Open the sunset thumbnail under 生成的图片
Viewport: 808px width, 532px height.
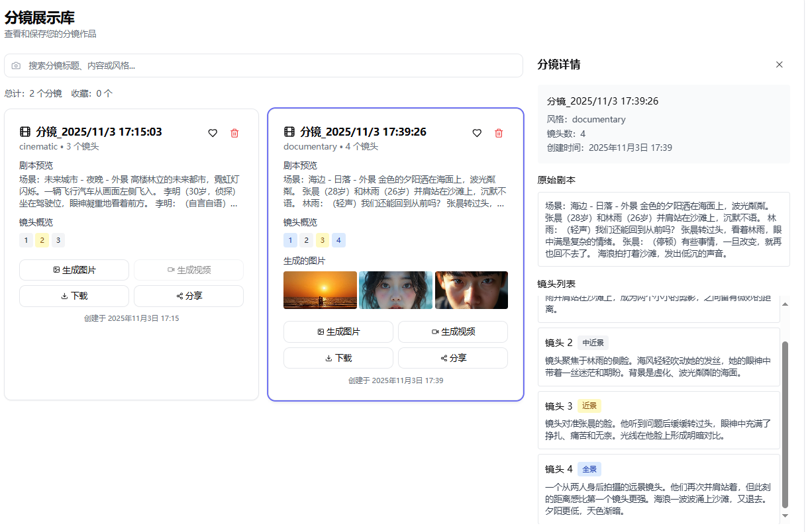[319, 290]
